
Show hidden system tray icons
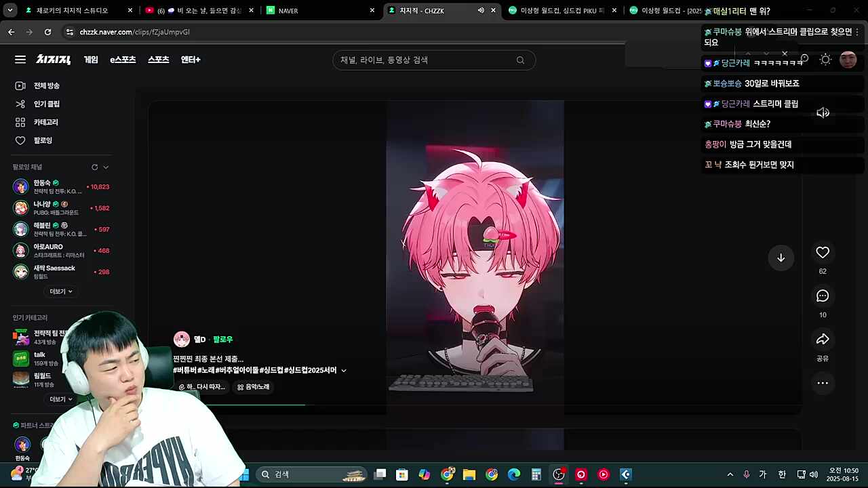(730, 474)
